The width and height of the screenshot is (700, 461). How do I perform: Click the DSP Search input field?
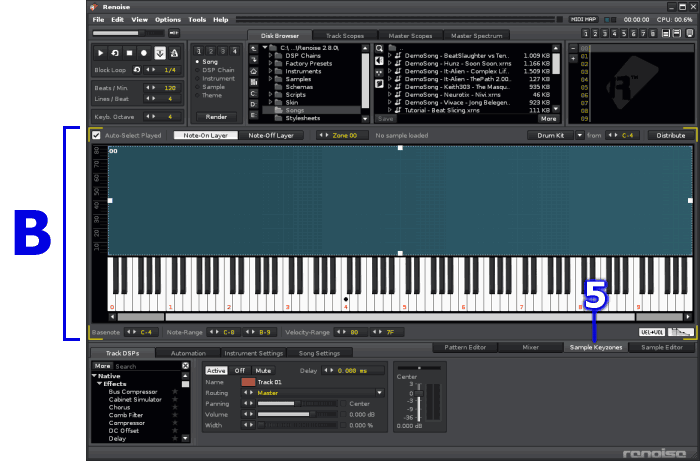click(147, 366)
